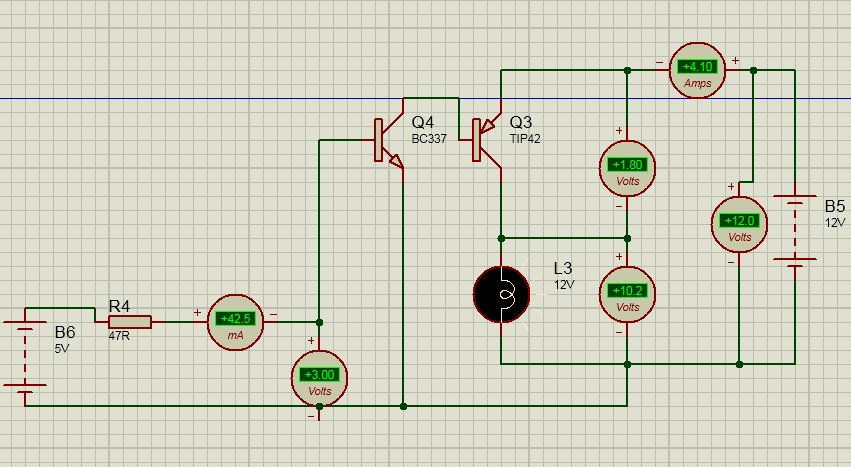Select the B5 reference label
The width and height of the screenshot is (851, 467).
[834, 206]
